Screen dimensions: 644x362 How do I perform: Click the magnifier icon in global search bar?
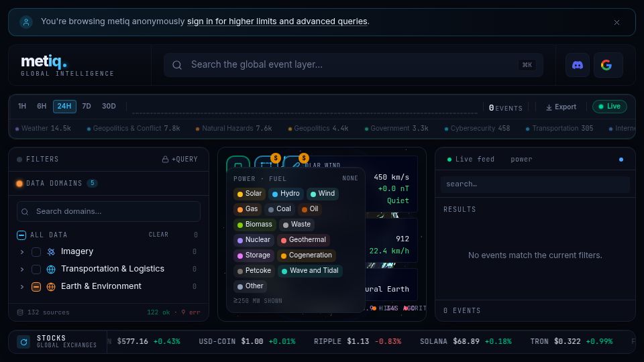(177, 65)
